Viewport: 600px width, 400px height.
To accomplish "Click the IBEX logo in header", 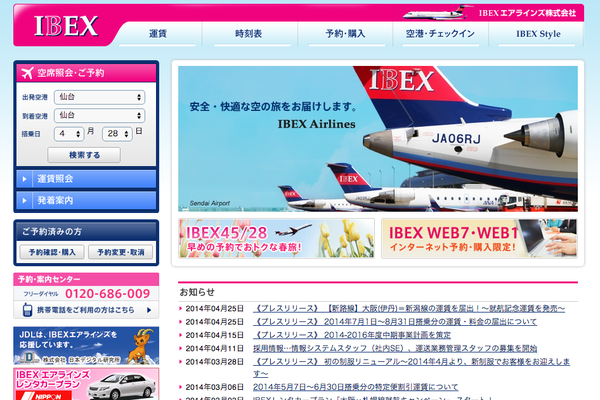I will 66,26.
